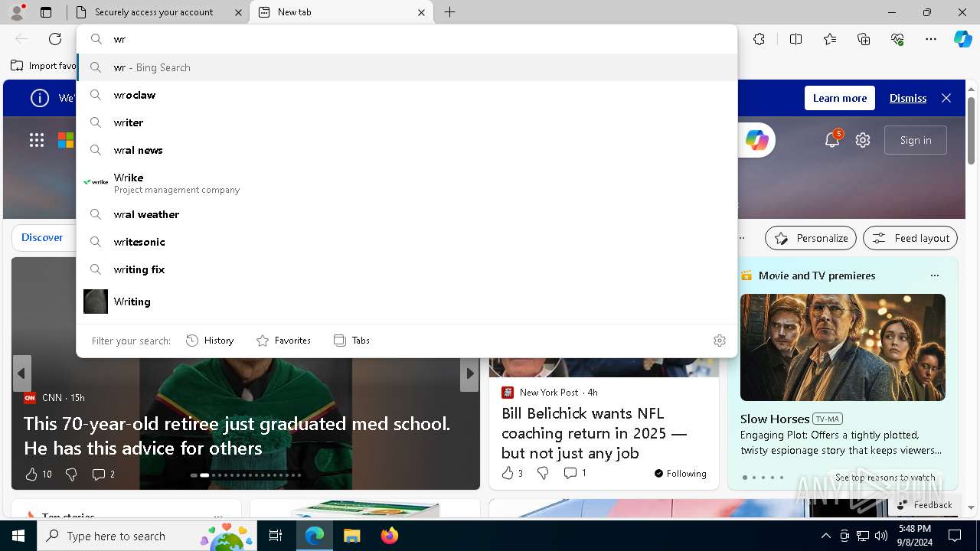Choose the 'wral weather' suggestion
This screenshot has width=980, height=551.
pyautogui.click(x=407, y=214)
